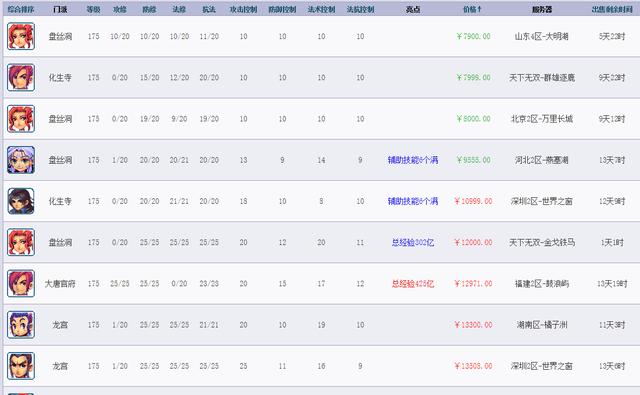The width and height of the screenshot is (640, 395).
Task: Open red 总经验425亿 highlight link
Action: pyautogui.click(x=413, y=284)
